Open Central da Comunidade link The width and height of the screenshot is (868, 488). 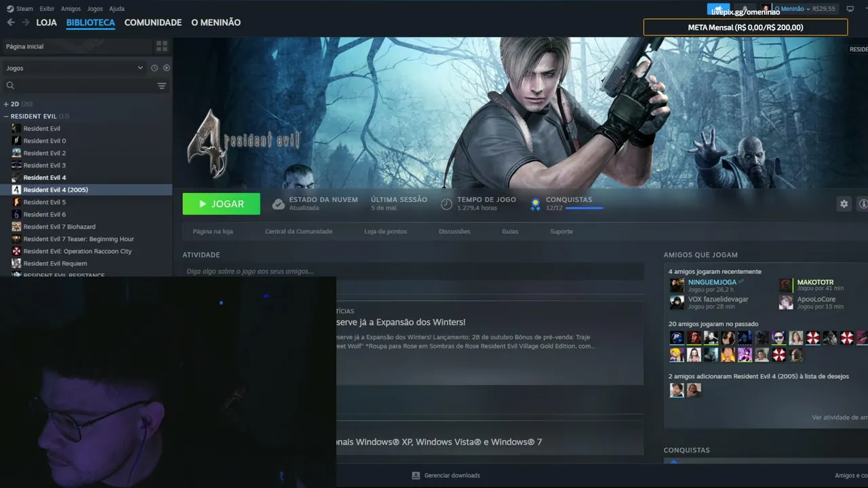point(298,231)
